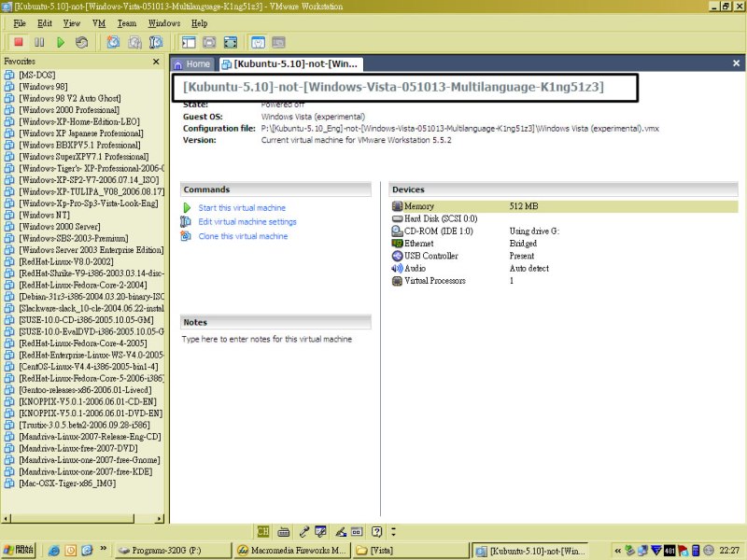Click the Revert to snapshot toolbar icon
Image resolution: width=747 pixels, height=560 pixels.
(134, 42)
